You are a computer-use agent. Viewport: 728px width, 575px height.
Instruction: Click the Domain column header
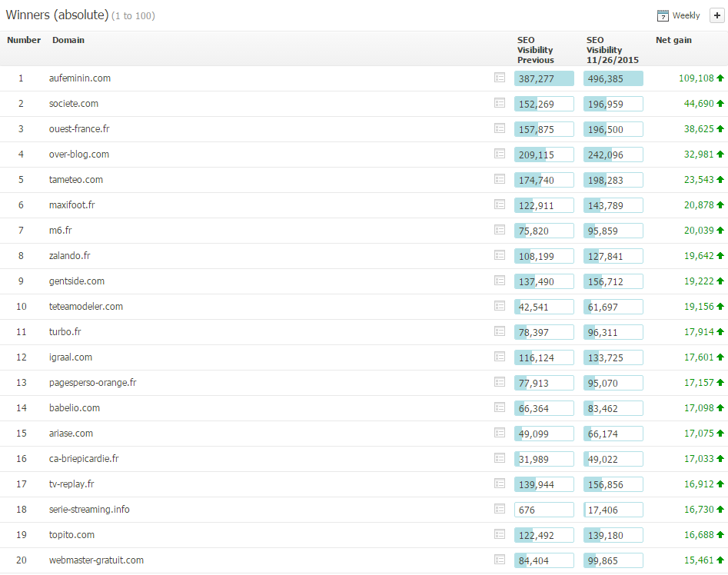pyautogui.click(x=68, y=40)
